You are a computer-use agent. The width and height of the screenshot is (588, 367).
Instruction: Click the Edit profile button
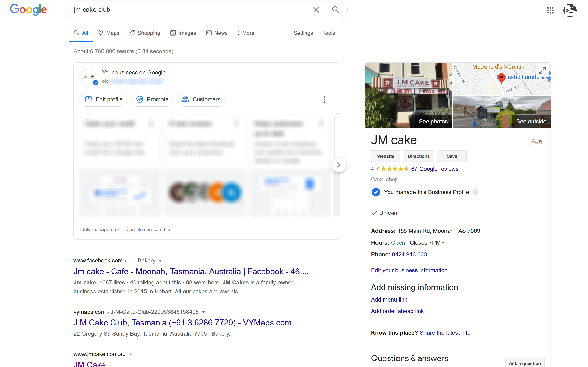(x=104, y=99)
